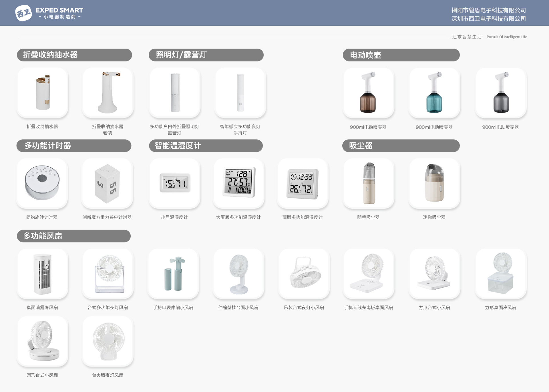This screenshot has width=549, height=392.
Task: Open the 照明灯/露营灯 category header
Action: 206,55
